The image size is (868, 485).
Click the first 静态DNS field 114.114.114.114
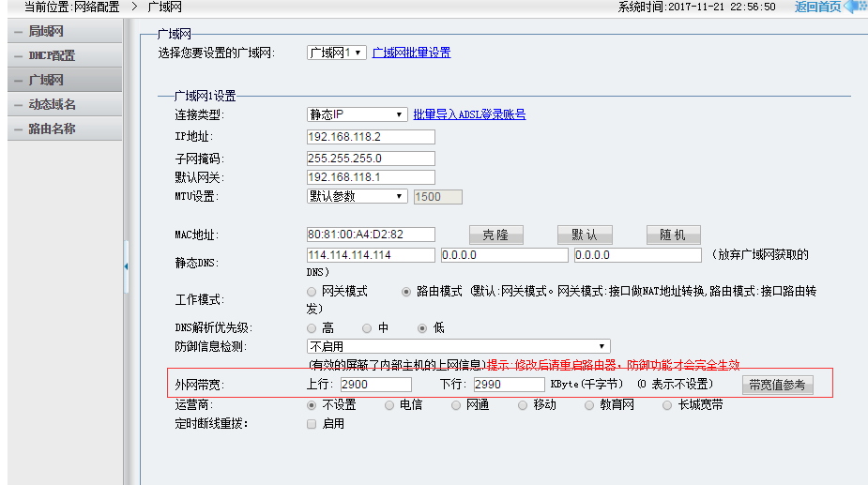click(x=371, y=254)
